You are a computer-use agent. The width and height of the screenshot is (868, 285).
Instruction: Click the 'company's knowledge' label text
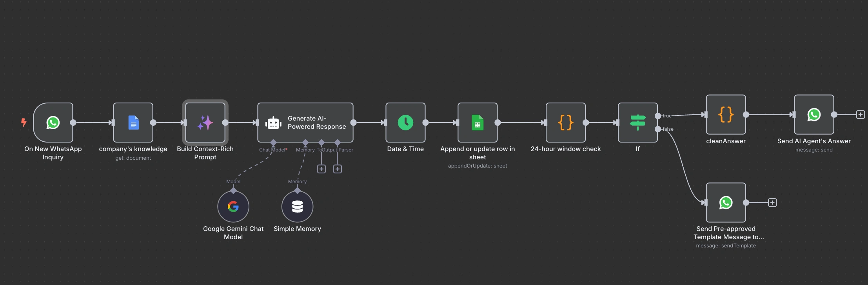[133, 149]
